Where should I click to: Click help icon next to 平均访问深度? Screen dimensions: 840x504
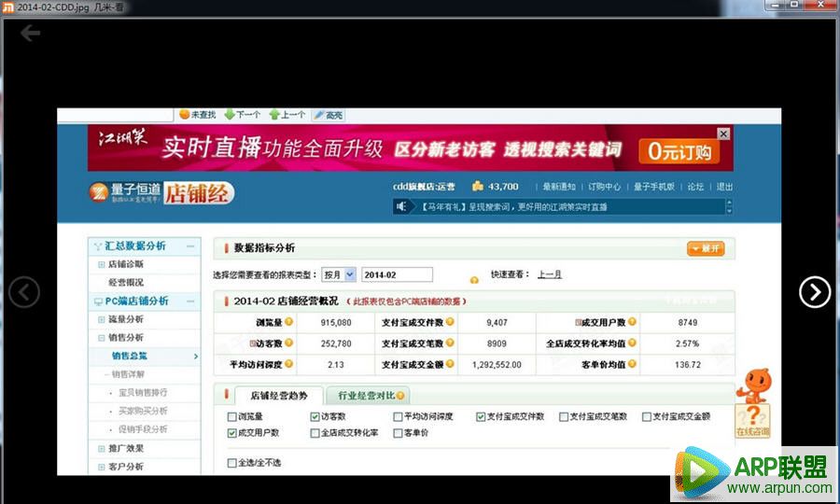coord(288,364)
